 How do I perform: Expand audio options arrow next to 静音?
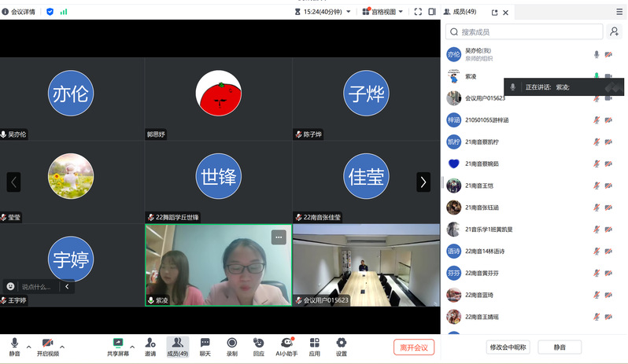tap(29, 346)
